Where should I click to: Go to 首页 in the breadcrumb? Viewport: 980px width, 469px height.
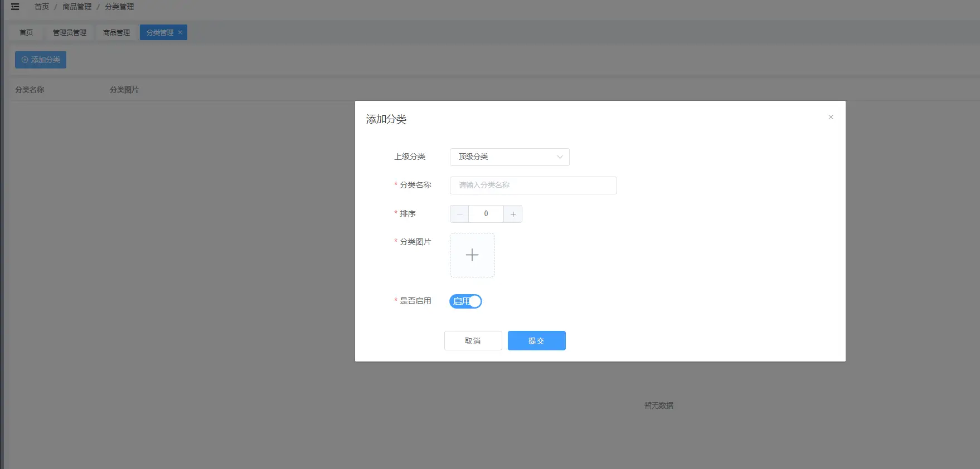click(42, 7)
